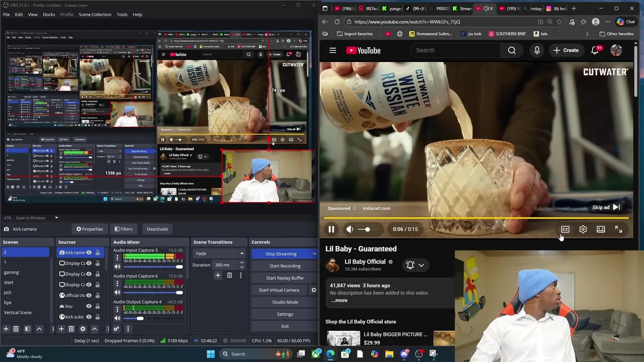Open the YouTube hamburger guide menu
This screenshot has width=644, height=362.
pos(333,50)
